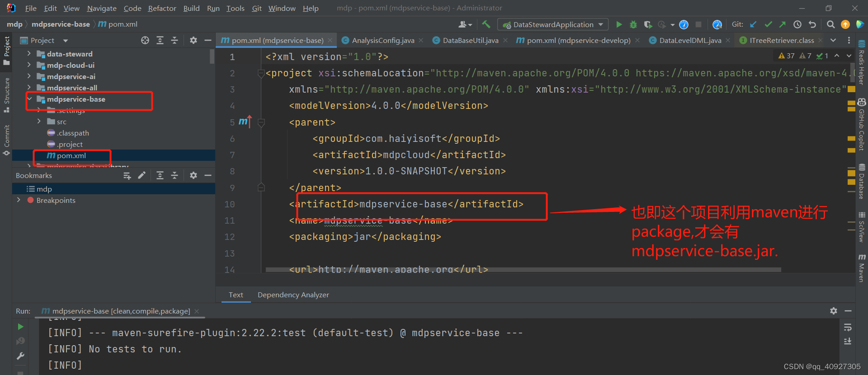Screen dimensions: 868x375
Task: Expand the mdpservice-ai module
Action: (29, 76)
